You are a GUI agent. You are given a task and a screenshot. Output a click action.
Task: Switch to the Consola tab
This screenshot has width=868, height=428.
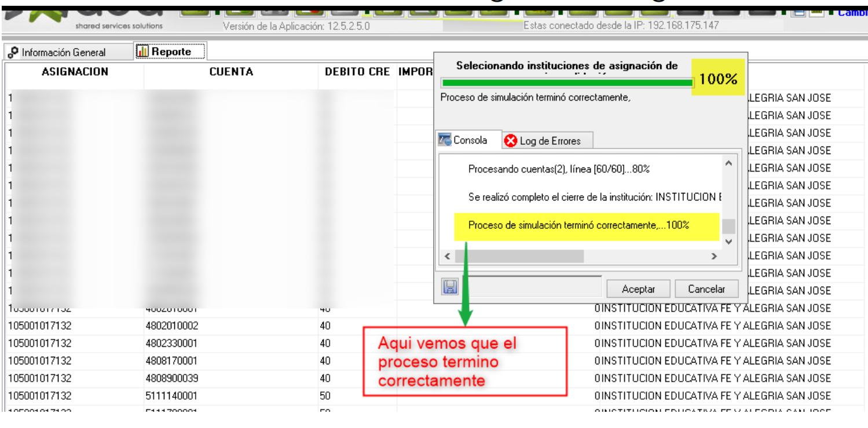463,140
